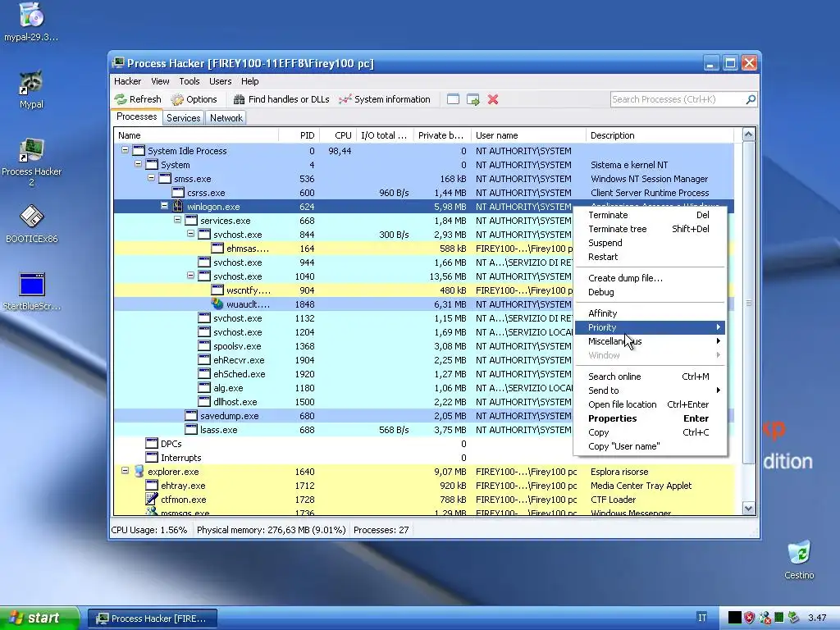Expand the Miscellaneous submenu

coord(650,341)
